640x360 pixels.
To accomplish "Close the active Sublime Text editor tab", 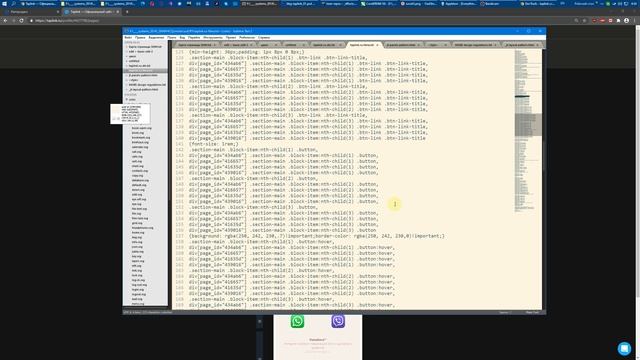I will [x=377, y=45].
